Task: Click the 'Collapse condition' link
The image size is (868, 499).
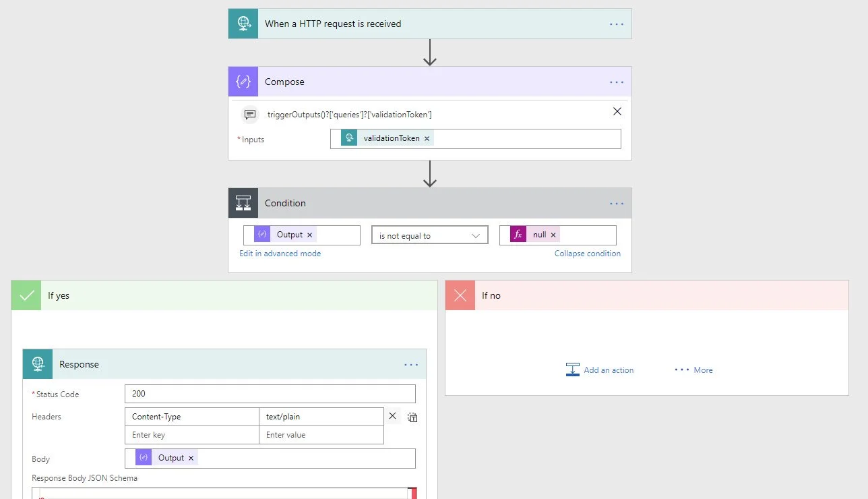Action: point(587,254)
